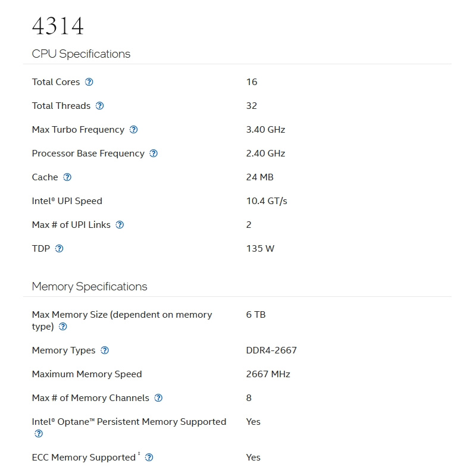Viewport: 476px width, 476px height.
Task: Click the Cache question mark icon
Action: [x=67, y=177]
